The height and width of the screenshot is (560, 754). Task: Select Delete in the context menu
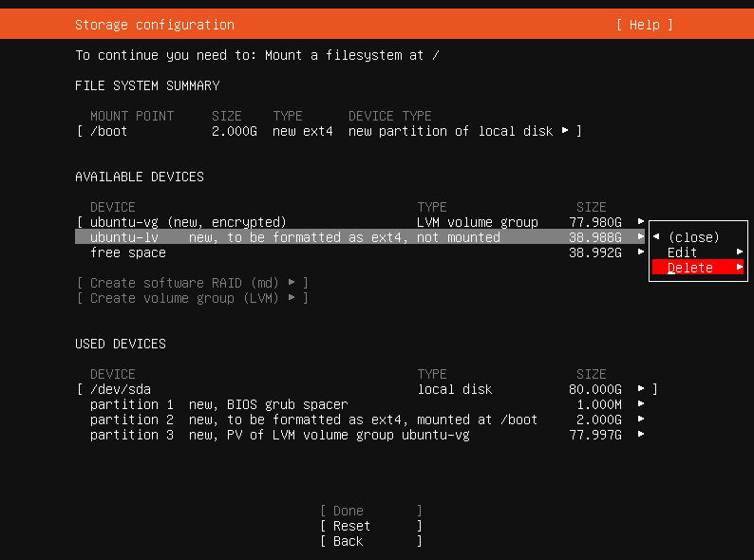pyautogui.click(x=690, y=268)
